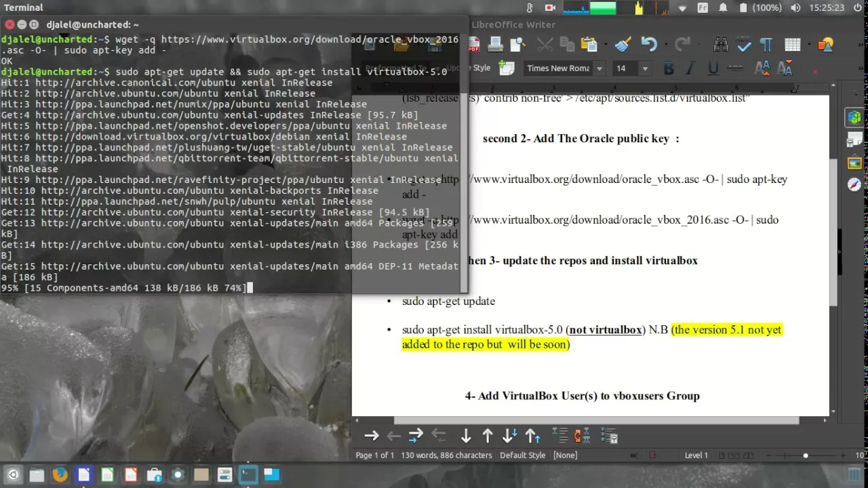This screenshot has height=488, width=868.
Task: Click Level 1 in status bar
Action: [x=696, y=455]
